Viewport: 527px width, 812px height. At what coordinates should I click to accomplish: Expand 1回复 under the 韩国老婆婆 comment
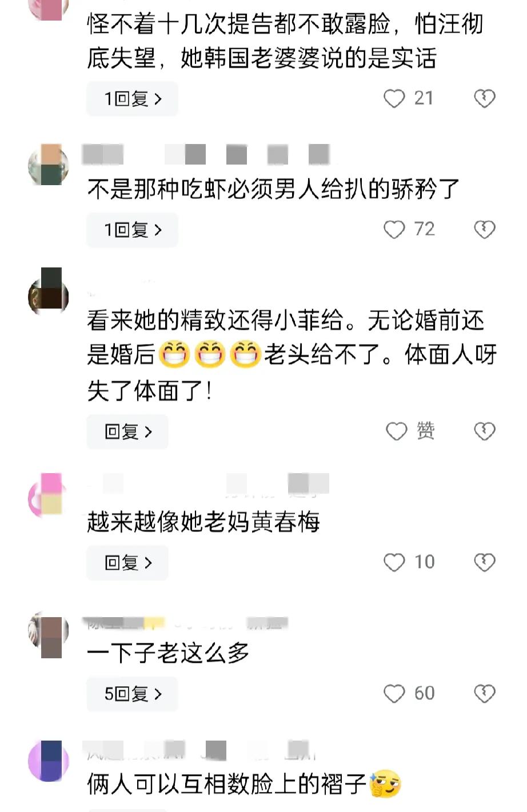tap(133, 99)
